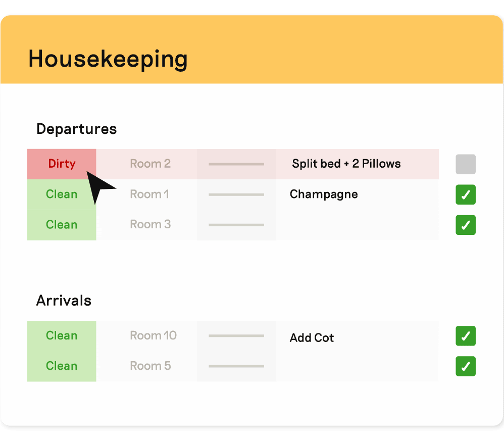The width and height of the screenshot is (504, 441).
Task: Select the Room 2 label
Action: click(x=150, y=164)
